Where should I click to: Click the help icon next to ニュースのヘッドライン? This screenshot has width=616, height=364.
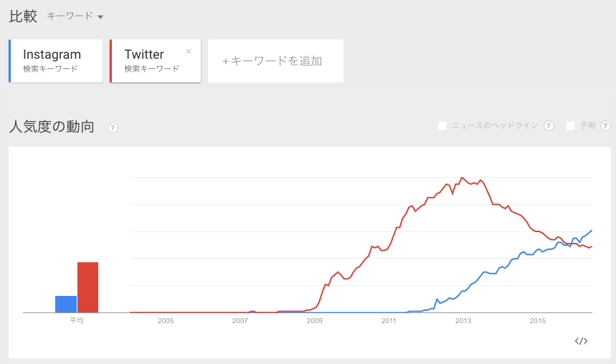(549, 125)
